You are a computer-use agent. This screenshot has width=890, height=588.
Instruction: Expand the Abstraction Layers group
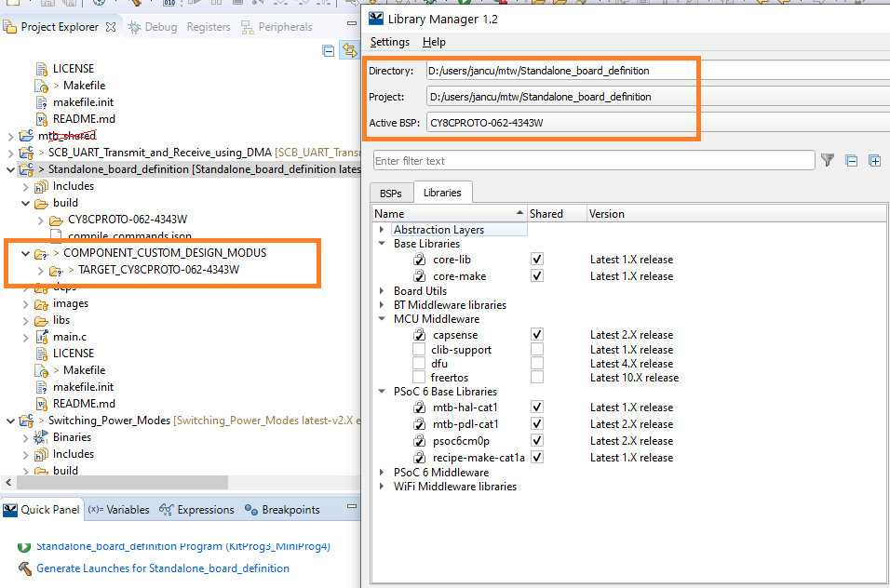click(x=382, y=230)
